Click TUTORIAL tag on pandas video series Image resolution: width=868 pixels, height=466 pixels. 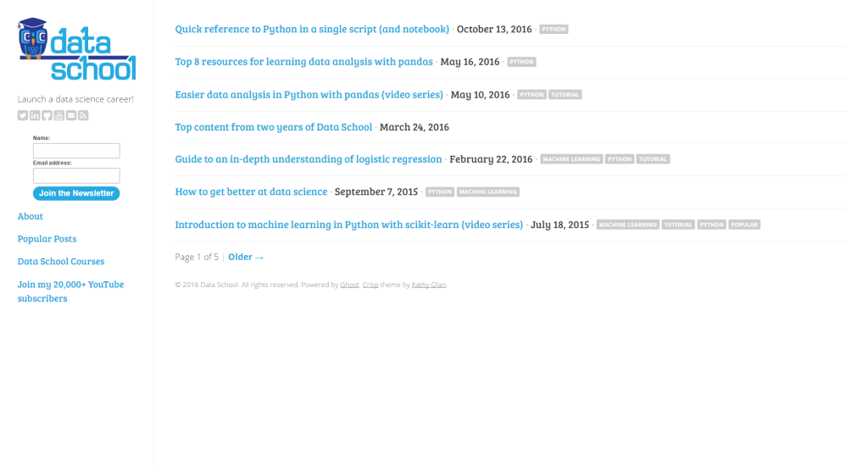click(565, 95)
